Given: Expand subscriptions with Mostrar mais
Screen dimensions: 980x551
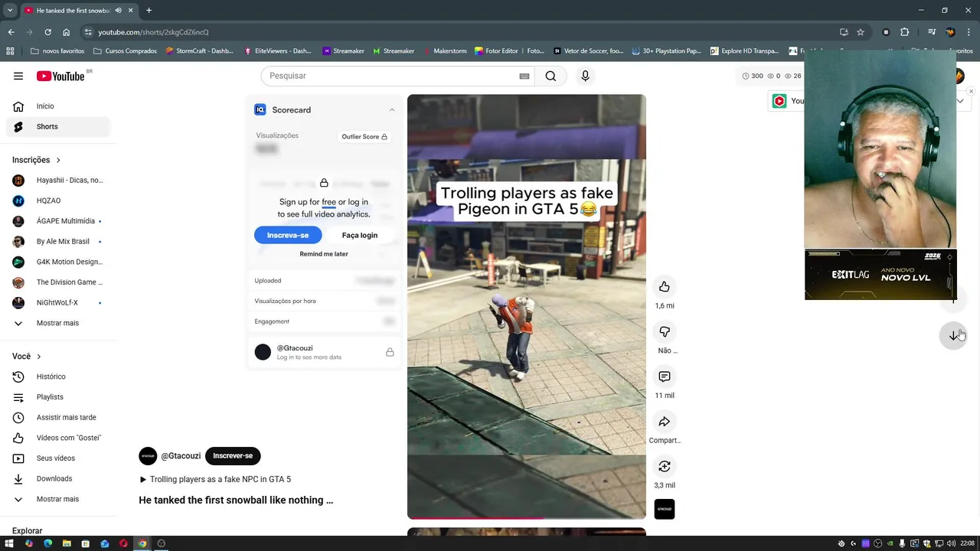Looking at the screenshot, I should coord(58,323).
